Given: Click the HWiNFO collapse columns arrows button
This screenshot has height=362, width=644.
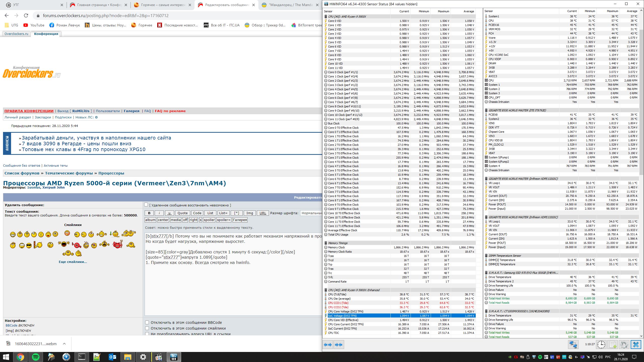Looking at the screenshot, I should (339, 345).
